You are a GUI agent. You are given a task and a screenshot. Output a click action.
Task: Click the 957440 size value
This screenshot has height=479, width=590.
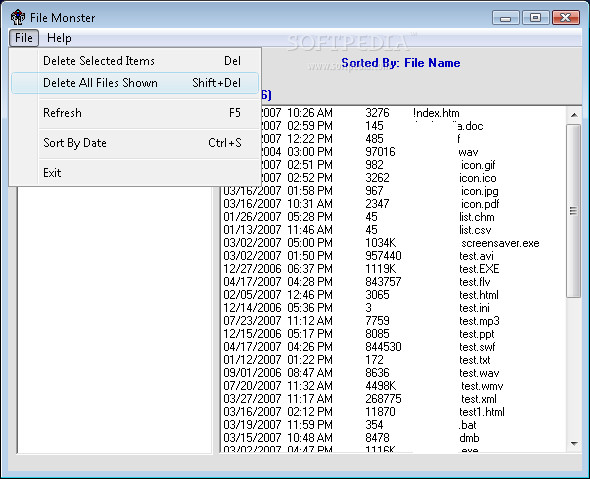click(383, 256)
